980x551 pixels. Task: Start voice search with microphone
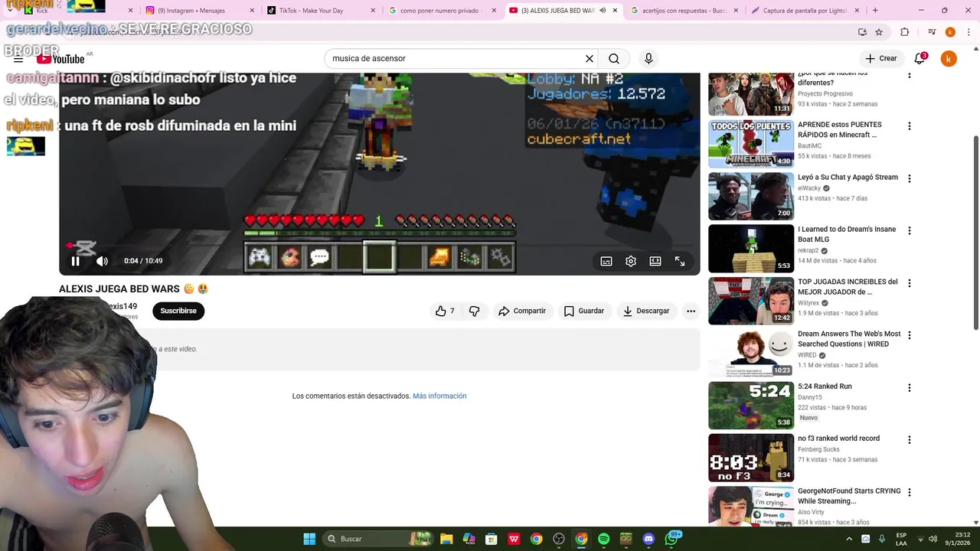[648, 59]
